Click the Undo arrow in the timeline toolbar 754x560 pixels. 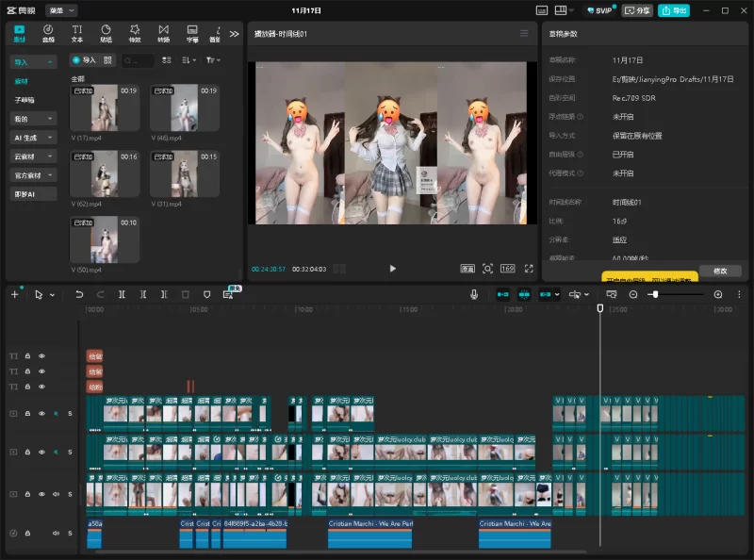[79, 294]
